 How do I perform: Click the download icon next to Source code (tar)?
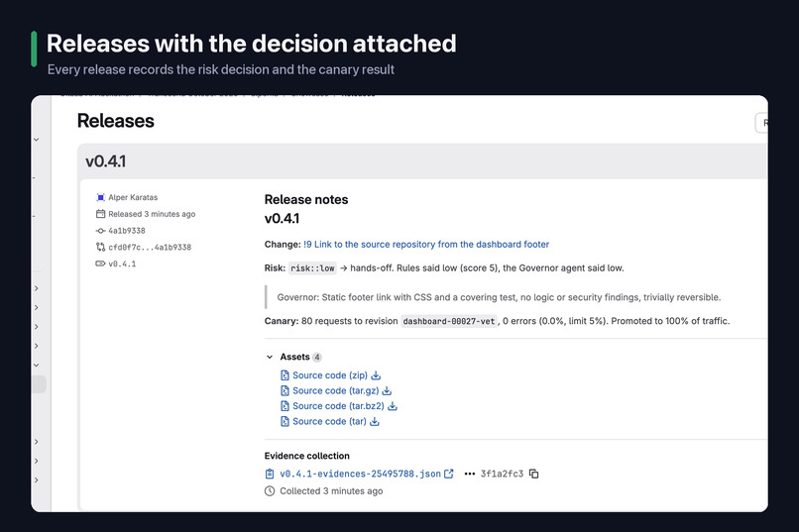point(375,421)
